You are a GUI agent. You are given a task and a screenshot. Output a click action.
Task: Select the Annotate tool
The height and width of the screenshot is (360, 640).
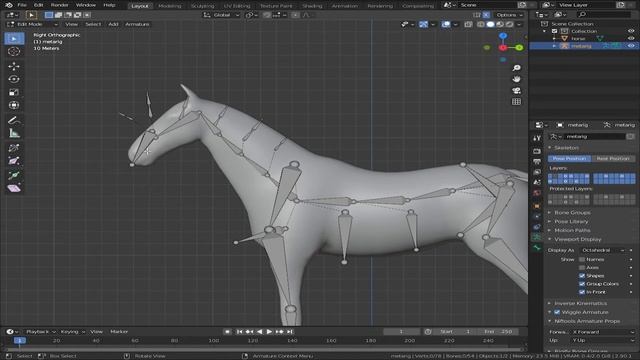pyautogui.click(x=14, y=120)
